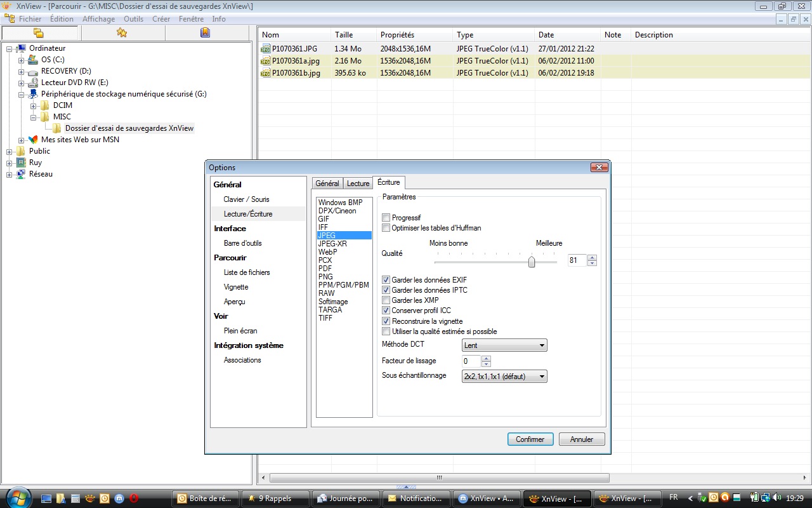Uncheck Garder les données EXIF
Viewport: 812px width, 508px height.
pos(386,280)
